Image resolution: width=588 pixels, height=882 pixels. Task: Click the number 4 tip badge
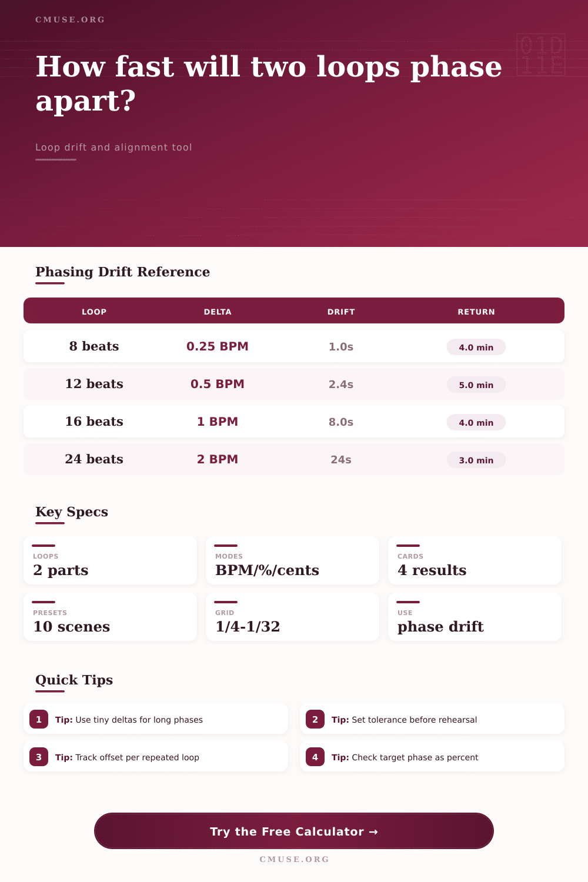[x=315, y=757]
